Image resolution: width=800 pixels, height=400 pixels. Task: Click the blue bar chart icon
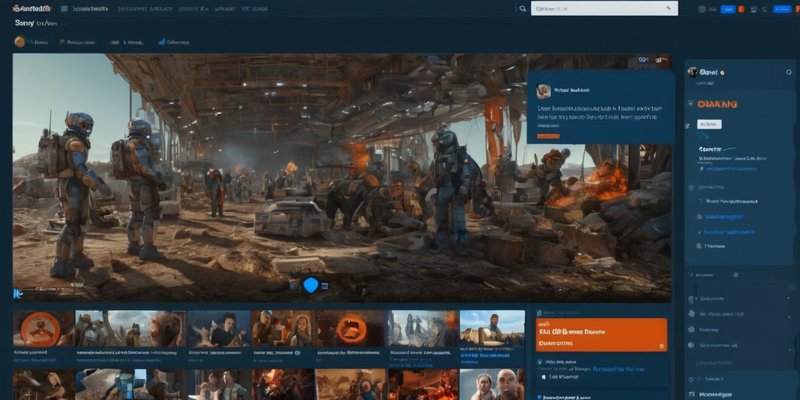click(x=161, y=42)
